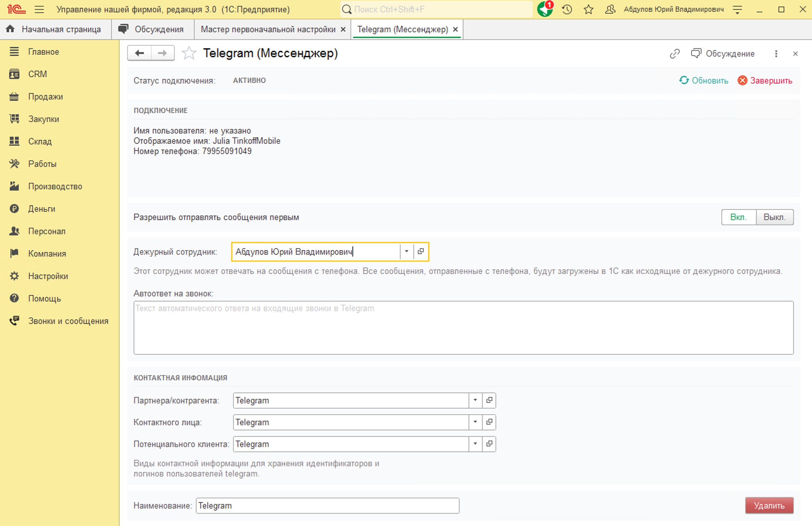Switch to Выкл. option
This screenshot has height=526, width=812.
[x=774, y=217]
